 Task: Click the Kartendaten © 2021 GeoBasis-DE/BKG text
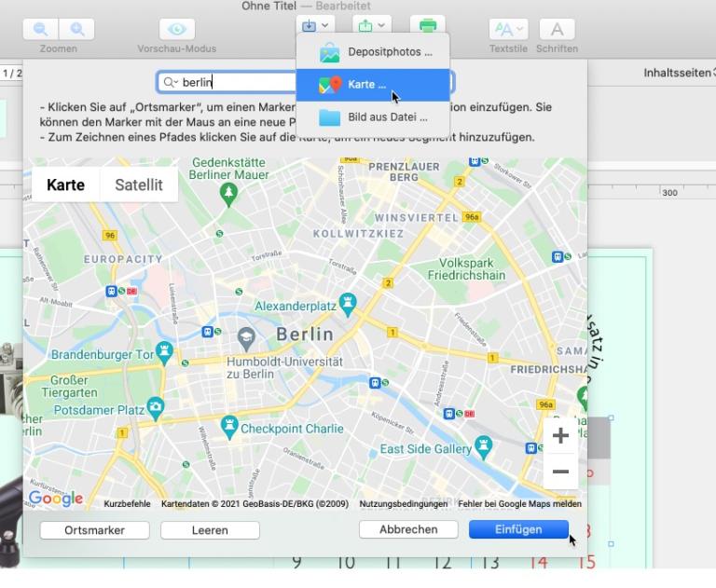pyautogui.click(x=255, y=503)
